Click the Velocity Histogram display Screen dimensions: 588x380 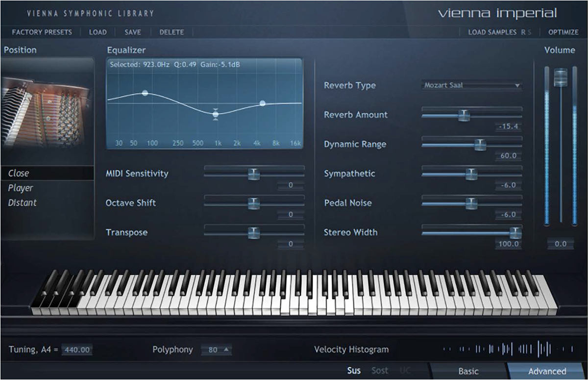click(508, 349)
